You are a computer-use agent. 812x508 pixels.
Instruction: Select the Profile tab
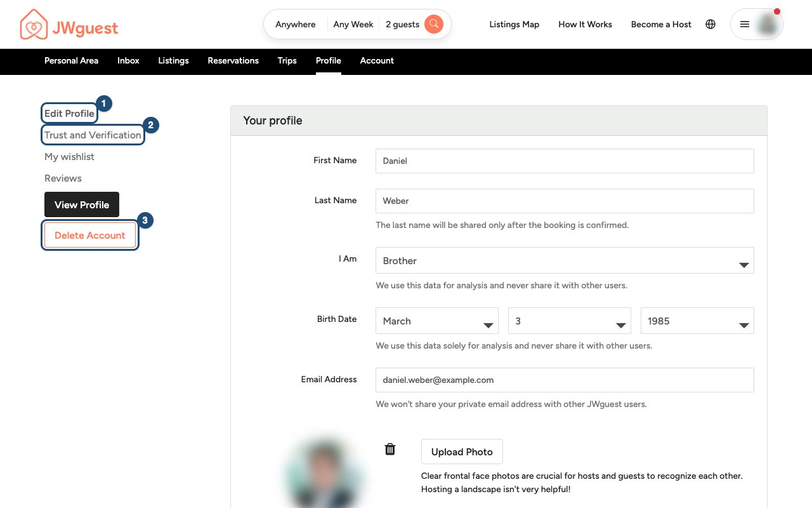(329, 61)
